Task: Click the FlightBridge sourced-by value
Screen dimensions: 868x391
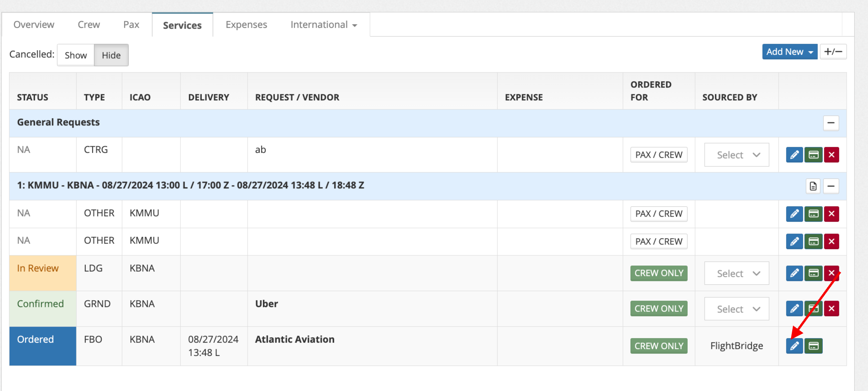Action: pyautogui.click(x=736, y=346)
